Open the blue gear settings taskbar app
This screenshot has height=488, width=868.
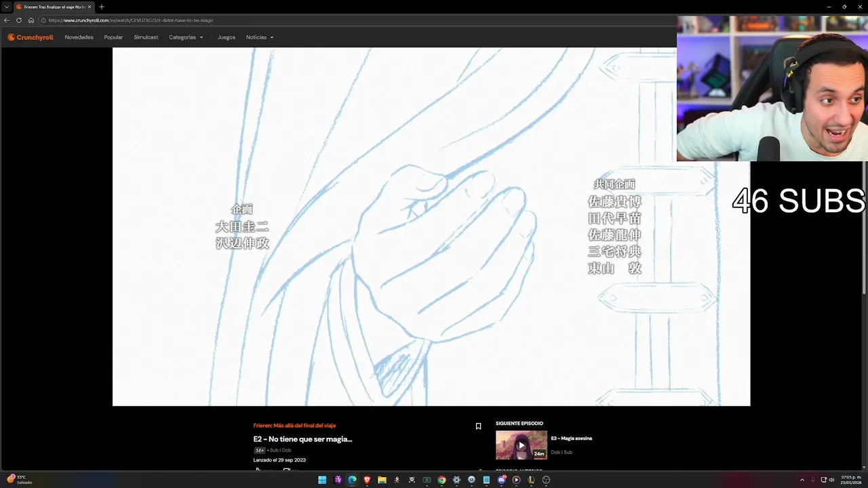[x=456, y=480]
